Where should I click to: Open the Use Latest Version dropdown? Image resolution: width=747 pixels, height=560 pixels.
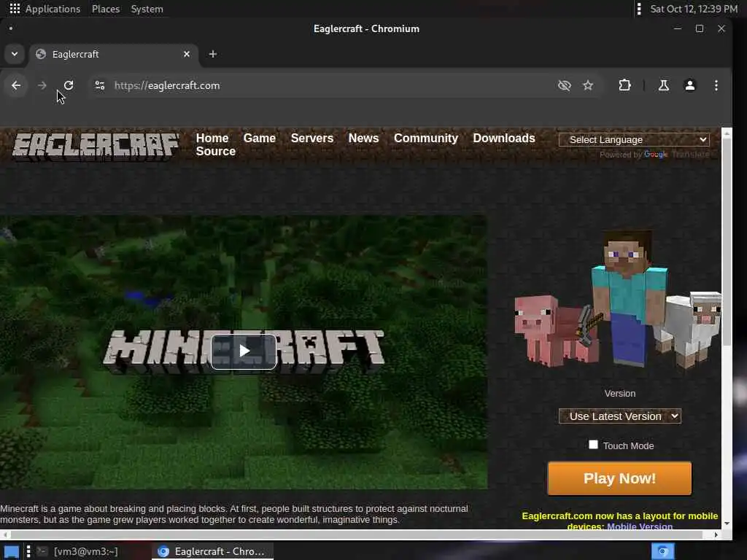tap(620, 416)
